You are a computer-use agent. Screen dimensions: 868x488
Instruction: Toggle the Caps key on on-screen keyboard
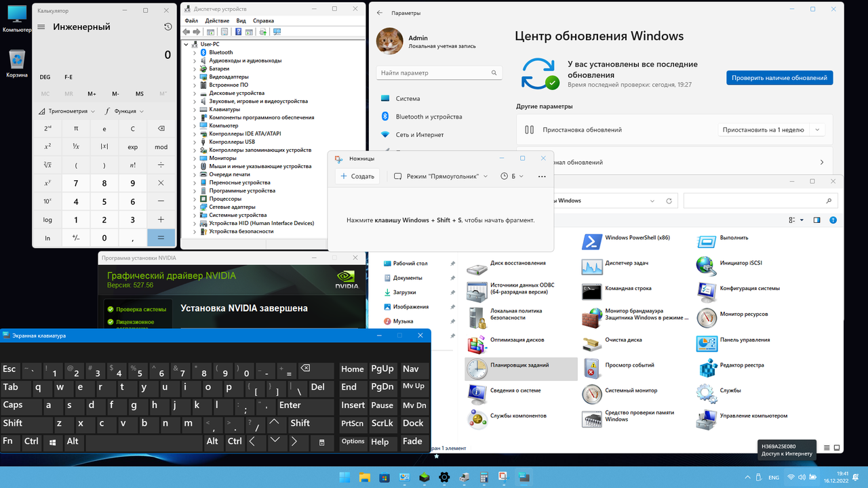point(20,406)
